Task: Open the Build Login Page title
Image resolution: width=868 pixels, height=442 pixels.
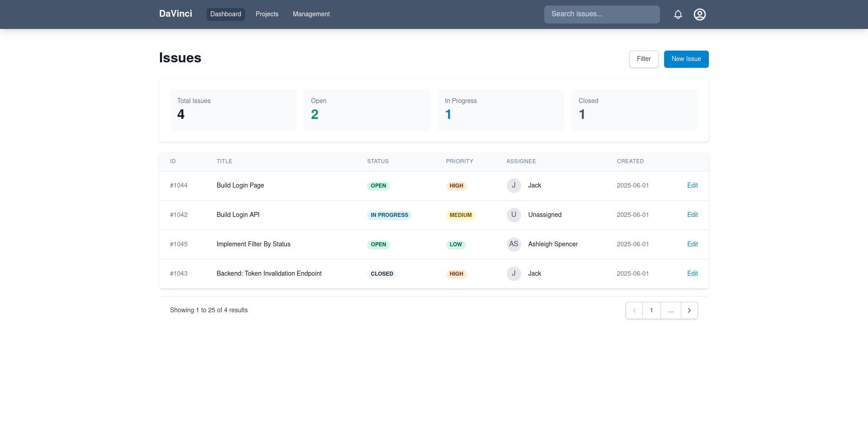Action: pyautogui.click(x=240, y=186)
